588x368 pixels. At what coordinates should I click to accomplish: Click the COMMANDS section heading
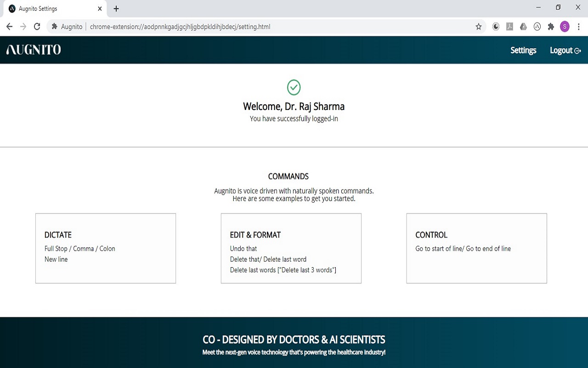(288, 176)
